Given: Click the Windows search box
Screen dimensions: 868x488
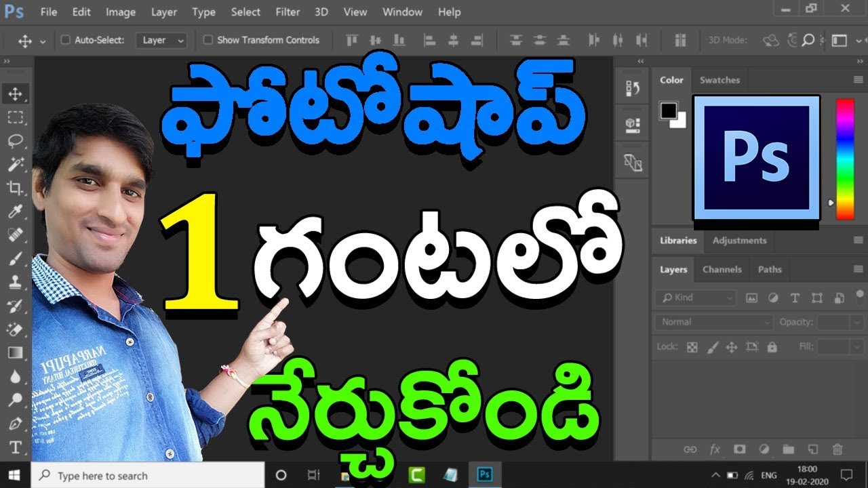Looking at the screenshot, I should tap(148, 475).
